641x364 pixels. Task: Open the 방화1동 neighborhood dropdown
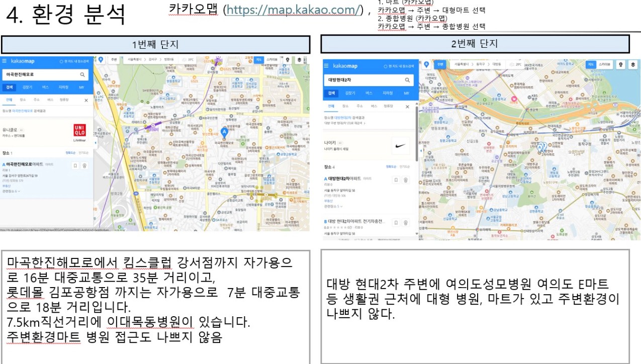pyautogui.click(x=168, y=59)
